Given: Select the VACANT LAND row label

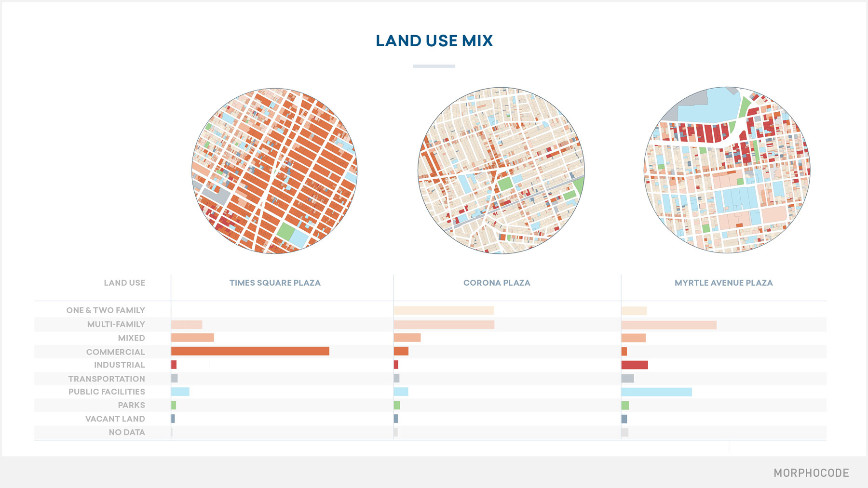Looking at the screenshot, I should (115, 419).
